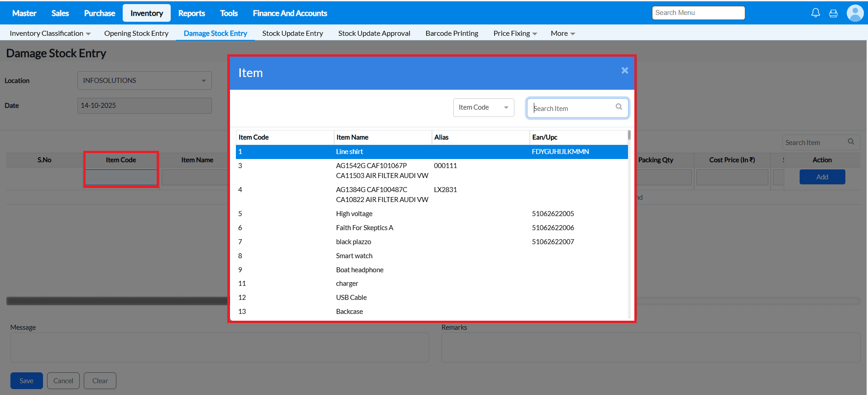Viewport: 868px width, 395px height.
Task: Click the printer icon in header
Action: 833,13
